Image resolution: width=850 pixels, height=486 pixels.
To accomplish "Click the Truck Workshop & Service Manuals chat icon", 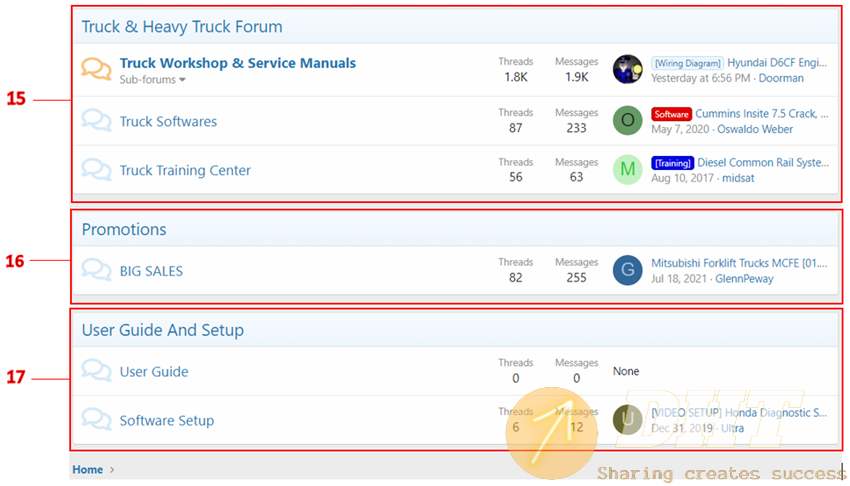I will pos(96,69).
